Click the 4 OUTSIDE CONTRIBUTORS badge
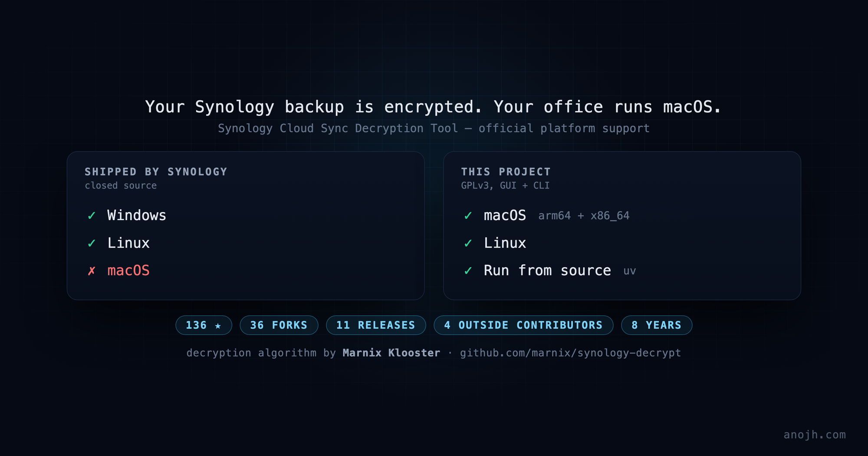The width and height of the screenshot is (868, 456). 523,325
